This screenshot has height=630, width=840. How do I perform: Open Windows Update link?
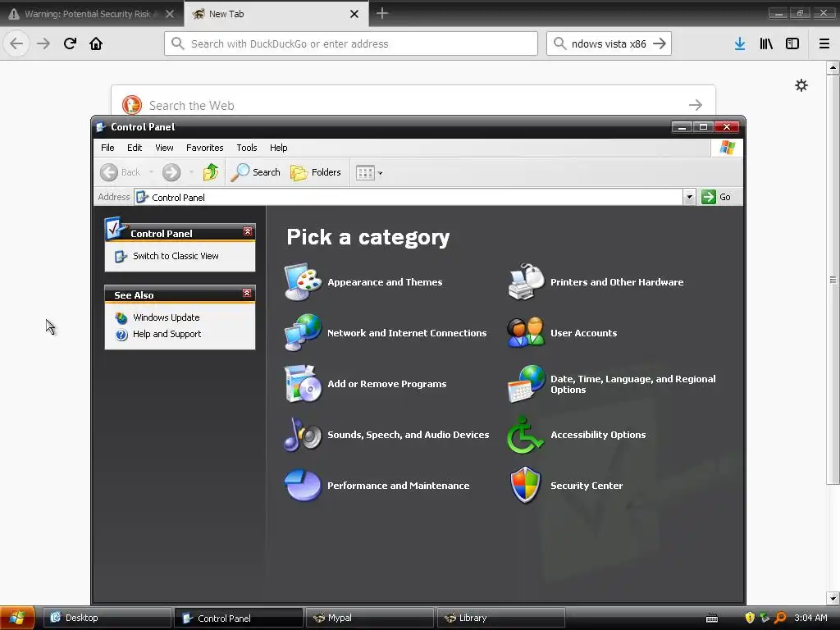click(x=166, y=317)
